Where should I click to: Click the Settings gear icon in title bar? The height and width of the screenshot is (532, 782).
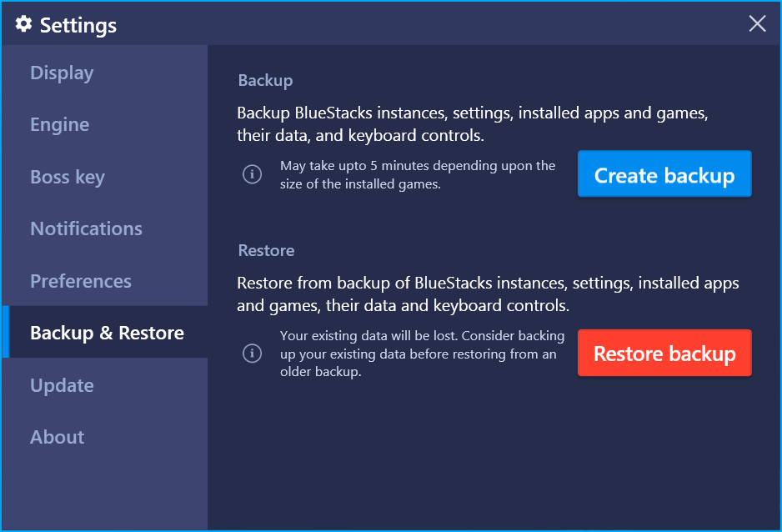[x=23, y=24]
